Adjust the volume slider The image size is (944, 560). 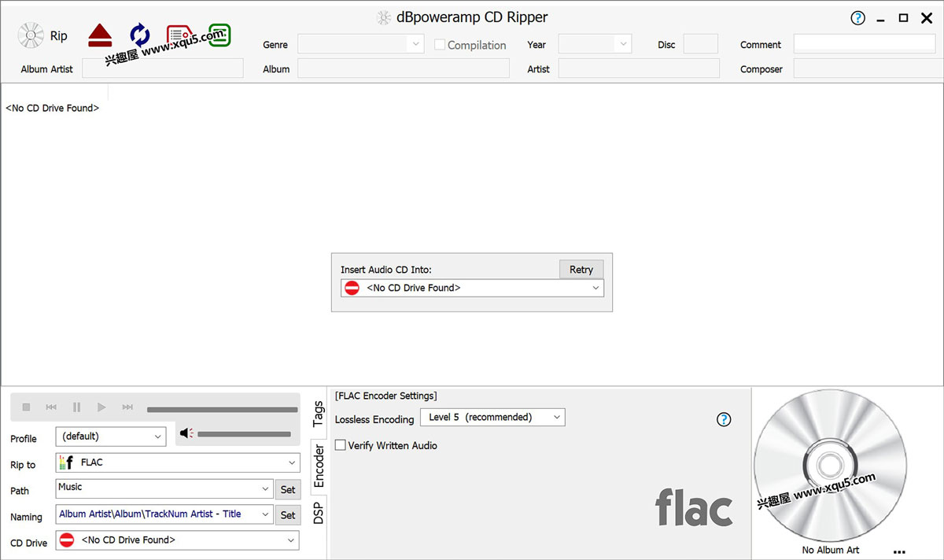244,434
